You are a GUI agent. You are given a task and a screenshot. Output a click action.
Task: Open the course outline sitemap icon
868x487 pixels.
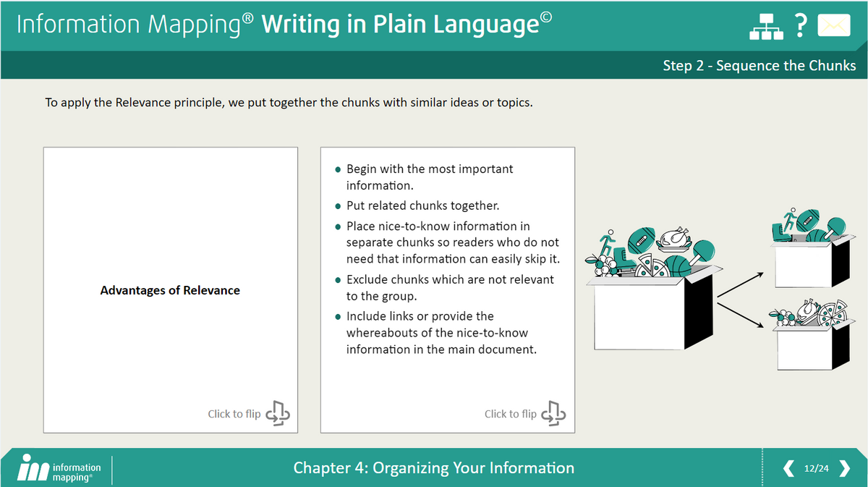pos(765,25)
